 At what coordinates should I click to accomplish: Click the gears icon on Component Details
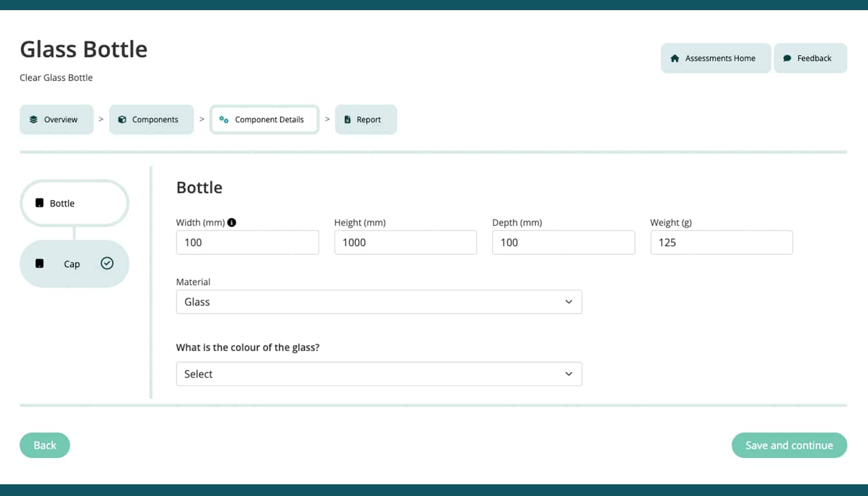point(224,119)
